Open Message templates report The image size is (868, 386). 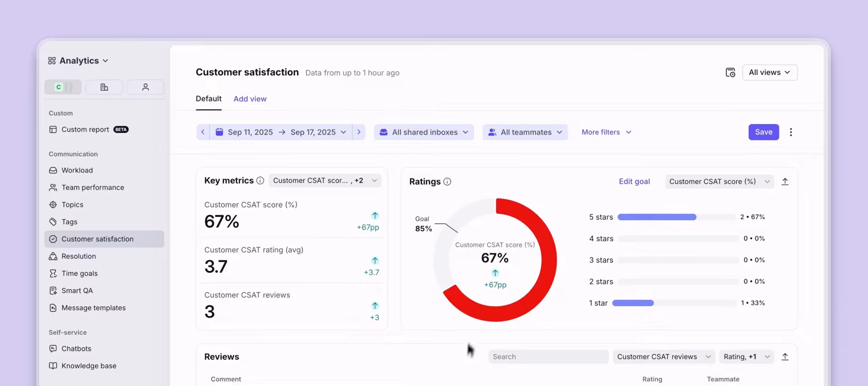click(x=104, y=308)
